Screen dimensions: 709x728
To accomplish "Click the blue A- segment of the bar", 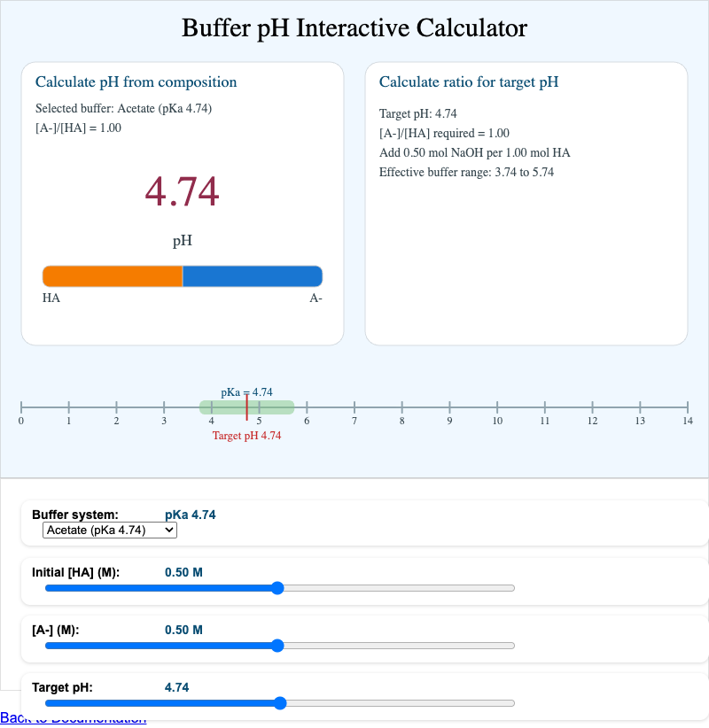I will point(252,275).
